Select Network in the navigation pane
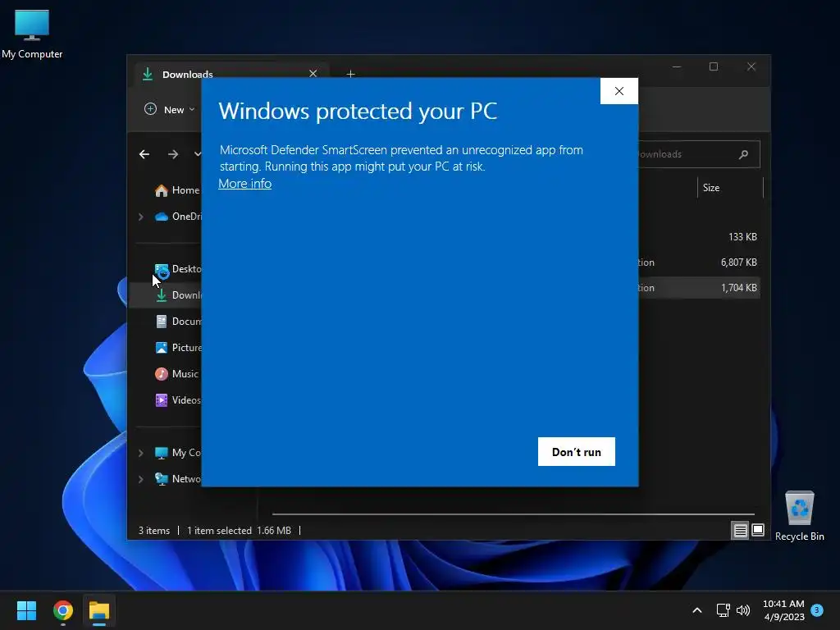 tap(177, 479)
